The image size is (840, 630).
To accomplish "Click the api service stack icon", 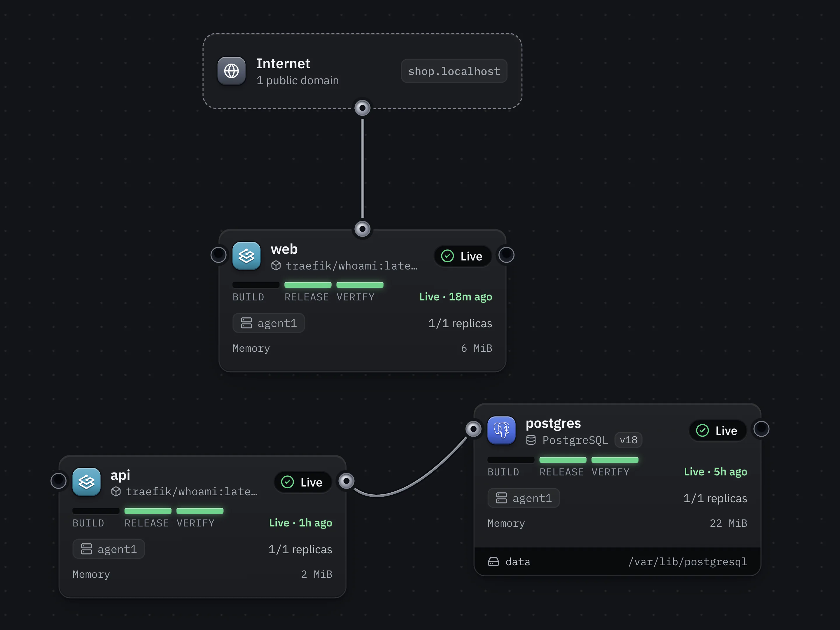I will tap(87, 482).
